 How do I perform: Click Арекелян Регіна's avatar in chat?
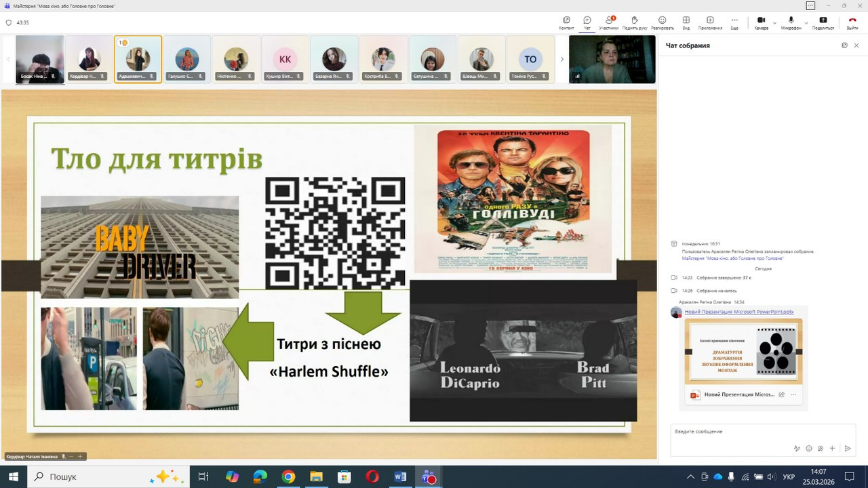[676, 312]
